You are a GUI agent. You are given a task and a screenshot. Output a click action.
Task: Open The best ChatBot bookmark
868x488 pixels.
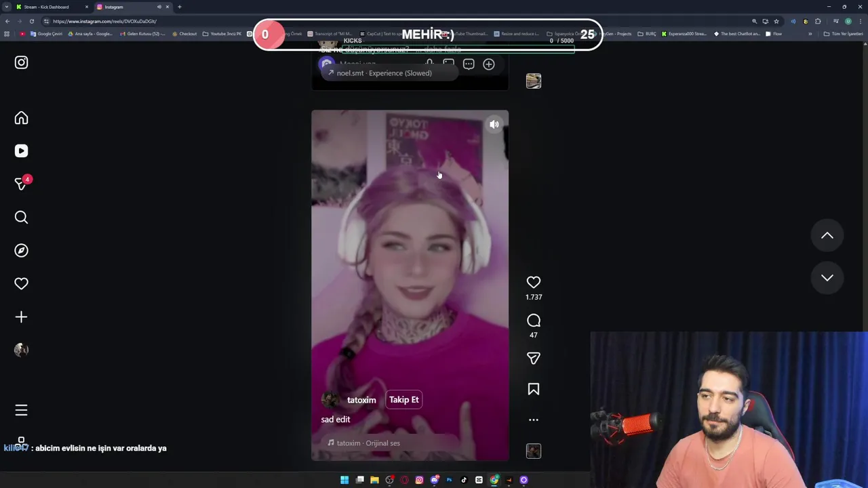tap(736, 34)
